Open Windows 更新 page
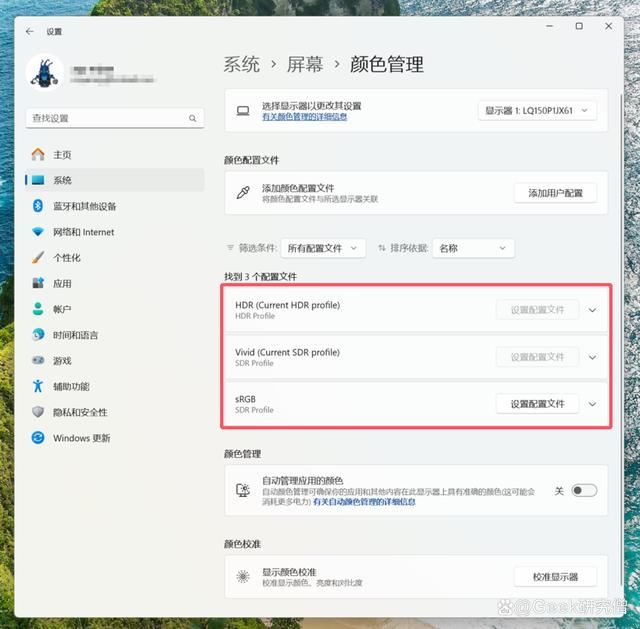Viewport: 640px width, 629px height. click(x=82, y=438)
